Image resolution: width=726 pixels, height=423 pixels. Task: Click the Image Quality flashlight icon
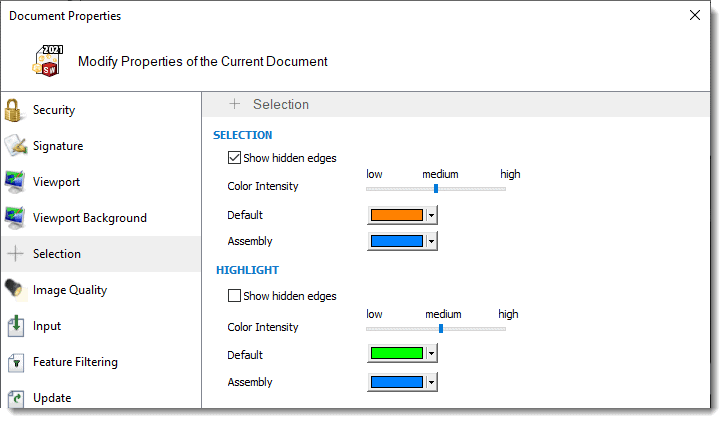pyautogui.click(x=15, y=290)
